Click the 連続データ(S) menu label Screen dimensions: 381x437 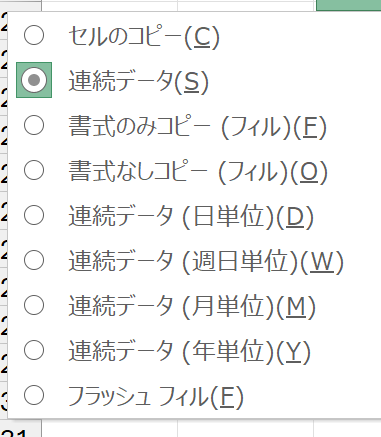(139, 81)
